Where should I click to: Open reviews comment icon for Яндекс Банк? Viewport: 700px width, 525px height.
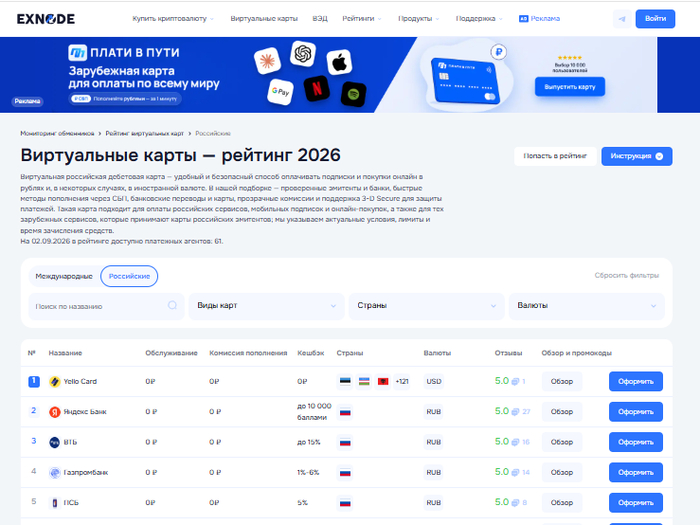[515, 412]
